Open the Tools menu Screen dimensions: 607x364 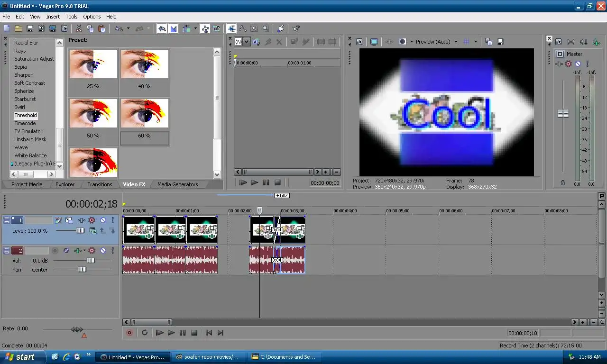point(72,17)
